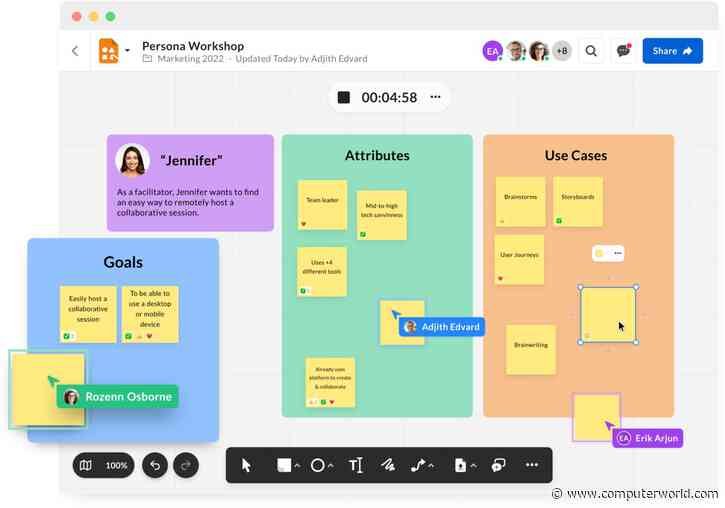Viewport: 725px width, 508px height.
Task: Click the Erik Arjun cursor label
Action: (648, 438)
